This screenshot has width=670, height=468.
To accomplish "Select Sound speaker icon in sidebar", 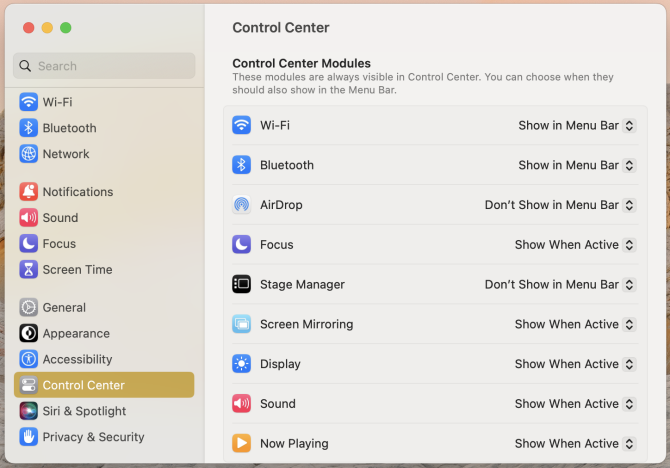I will tap(29, 218).
